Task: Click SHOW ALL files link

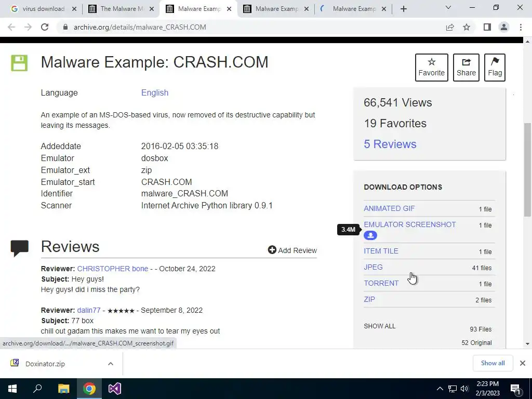Action: coord(379,326)
